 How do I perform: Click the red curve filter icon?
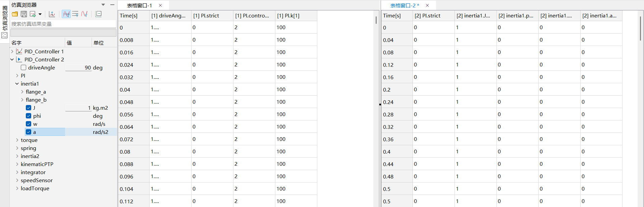[84, 14]
